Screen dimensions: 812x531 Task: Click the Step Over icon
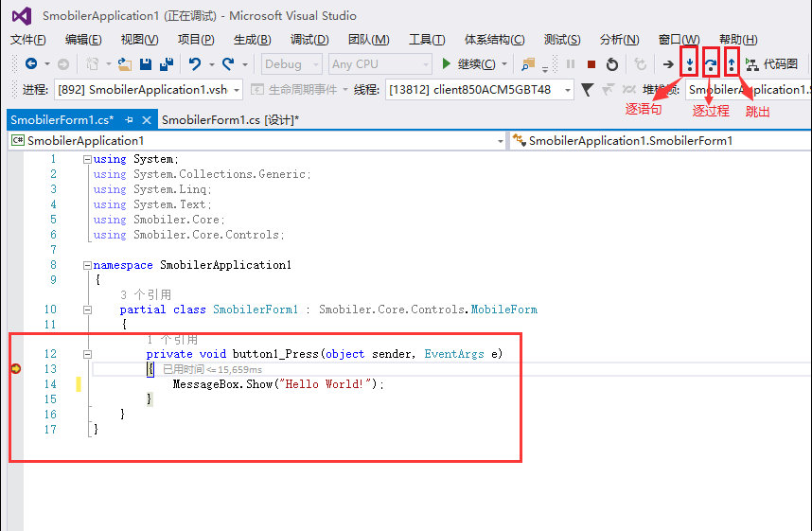(x=711, y=64)
